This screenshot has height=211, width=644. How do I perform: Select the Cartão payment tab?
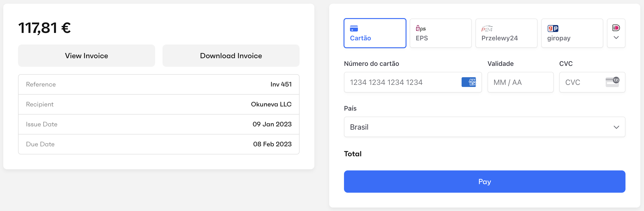[x=375, y=33]
